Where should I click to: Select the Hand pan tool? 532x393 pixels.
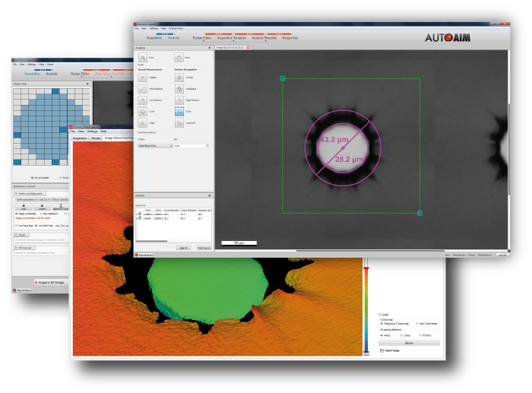179,57
